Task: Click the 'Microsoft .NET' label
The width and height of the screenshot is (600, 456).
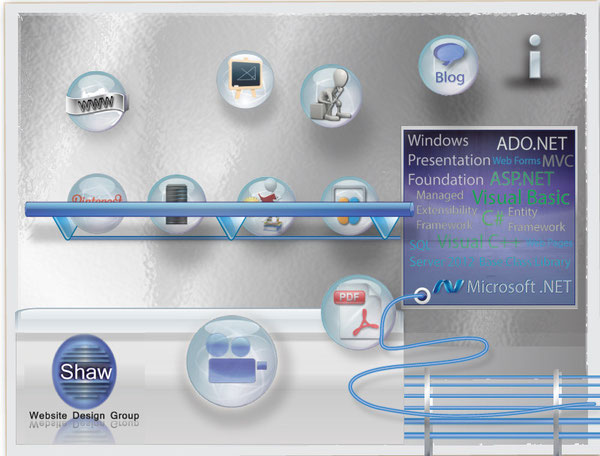Action: click(519, 287)
